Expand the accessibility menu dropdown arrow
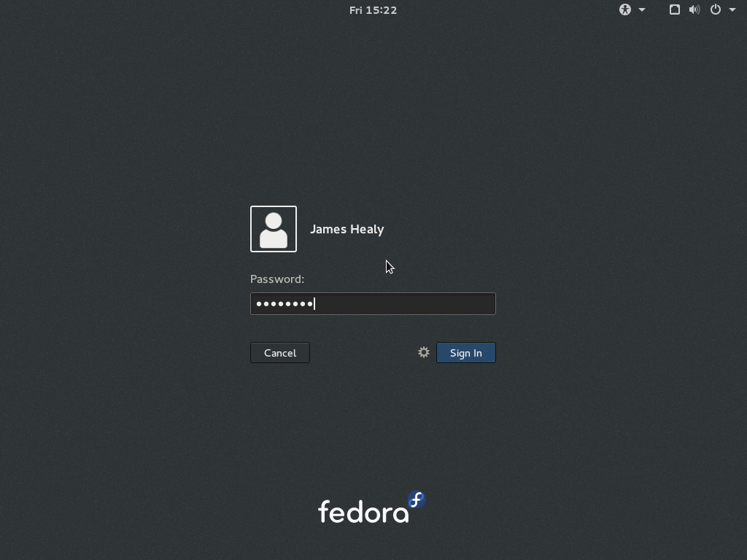The width and height of the screenshot is (747, 560). pyautogui.click(x=642, y=9)
